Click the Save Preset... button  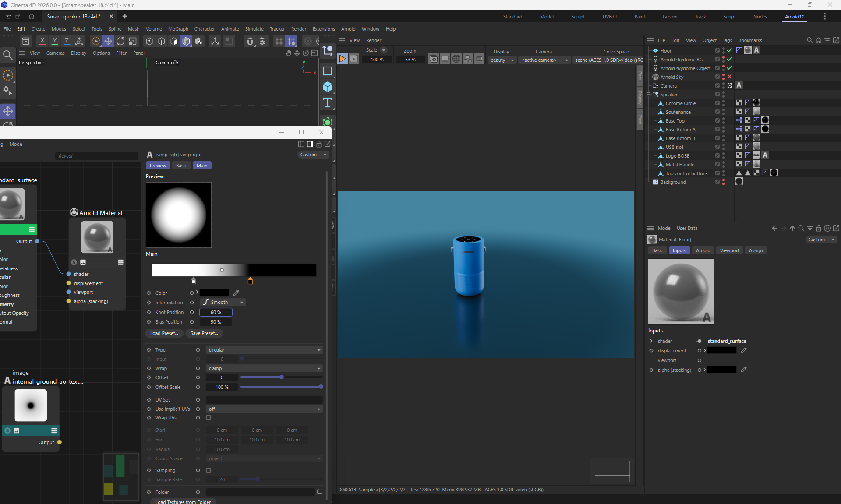(x=204, y=333)
